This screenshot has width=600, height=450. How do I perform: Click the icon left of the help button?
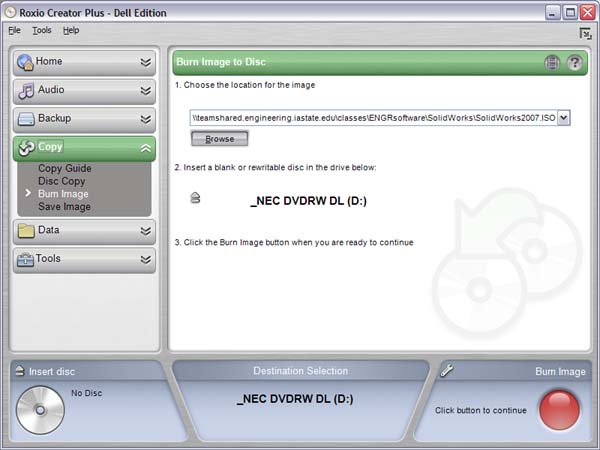(552, 62)
